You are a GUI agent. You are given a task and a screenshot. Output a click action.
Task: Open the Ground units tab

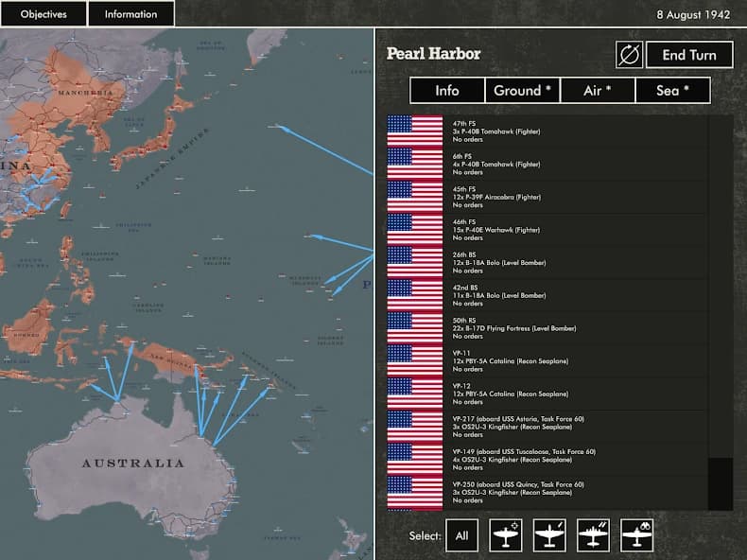[x=522, y=91]
